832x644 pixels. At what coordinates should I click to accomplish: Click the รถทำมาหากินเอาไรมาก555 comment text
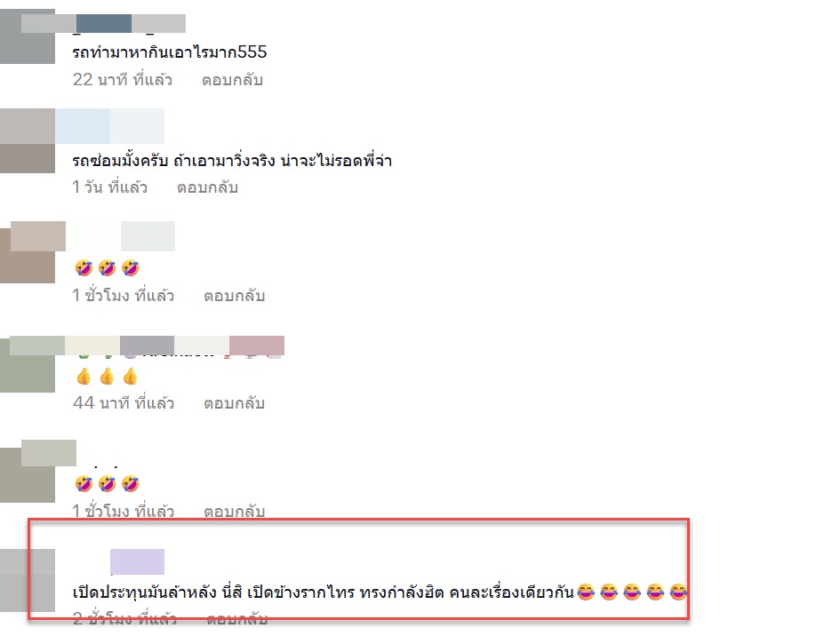[x=170, y=52]
